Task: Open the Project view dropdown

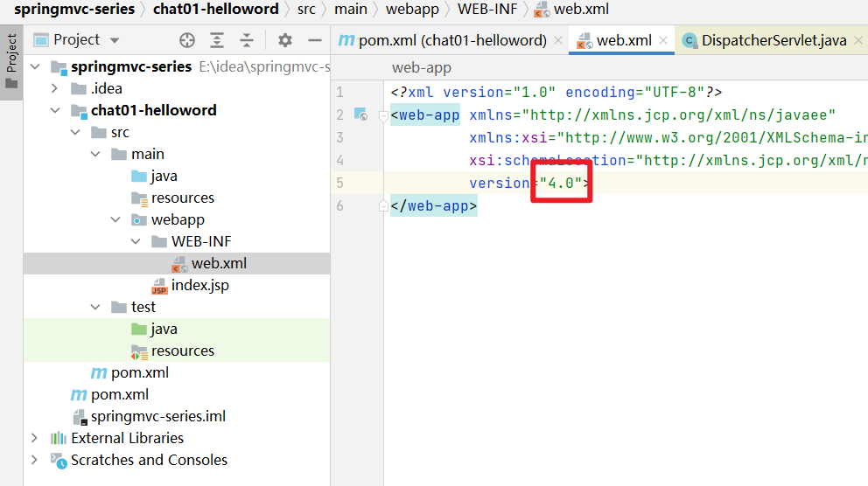Action: pyautogui.click(x=115, y=40)
